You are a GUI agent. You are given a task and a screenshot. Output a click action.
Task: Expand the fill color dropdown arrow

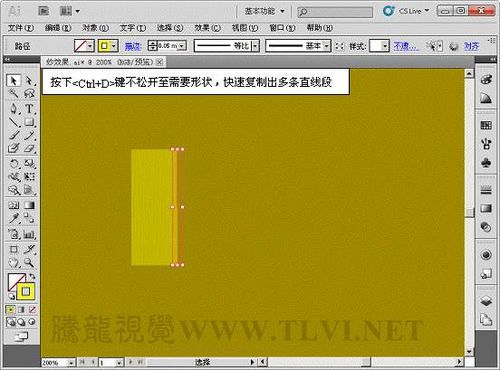point(90,46)
